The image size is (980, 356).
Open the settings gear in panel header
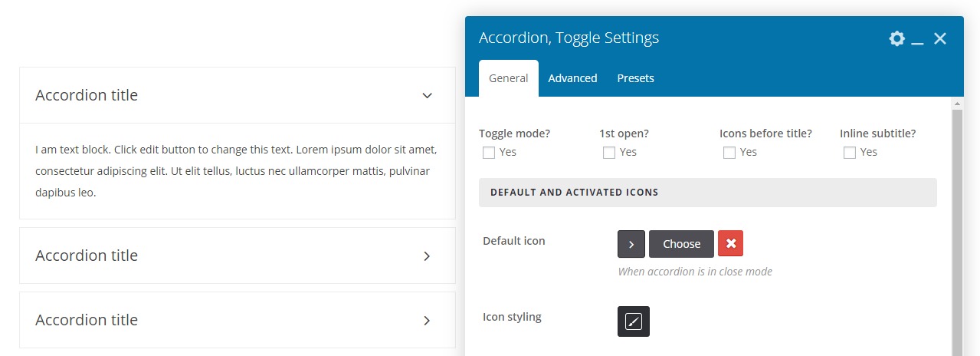pyautogui.click(x=896, y=38)
